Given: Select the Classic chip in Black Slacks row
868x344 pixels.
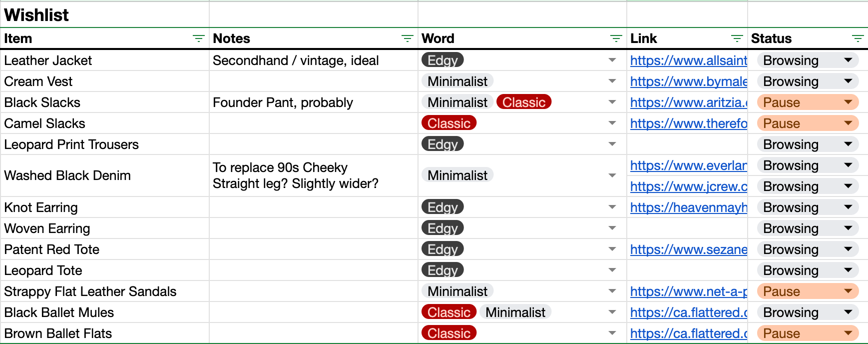Looking at the screenshot, I should [x=524, y=102].
